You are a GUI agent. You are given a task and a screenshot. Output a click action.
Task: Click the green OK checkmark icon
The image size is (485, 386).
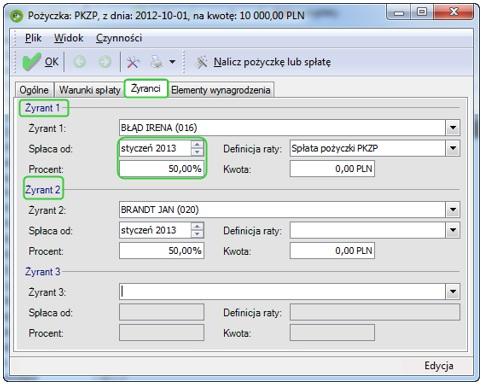tap(31, 62)
